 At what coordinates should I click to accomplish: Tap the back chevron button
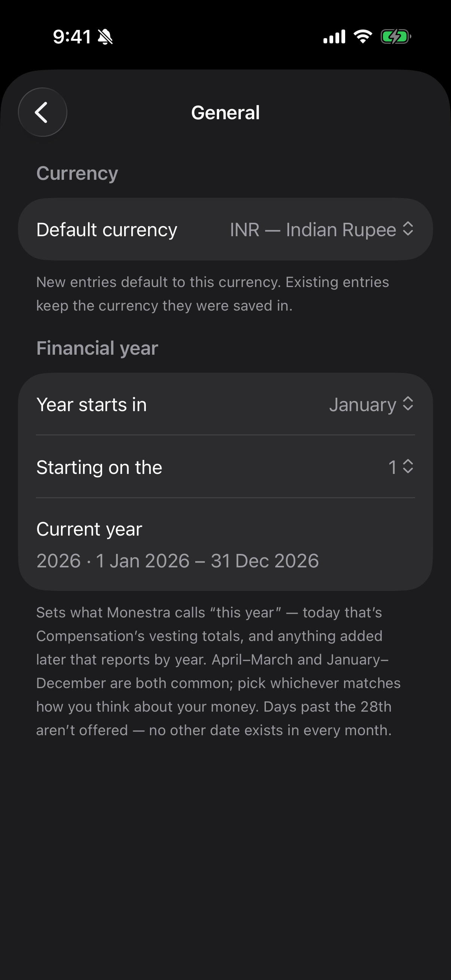pyautogui.click(x=43, y=112)
